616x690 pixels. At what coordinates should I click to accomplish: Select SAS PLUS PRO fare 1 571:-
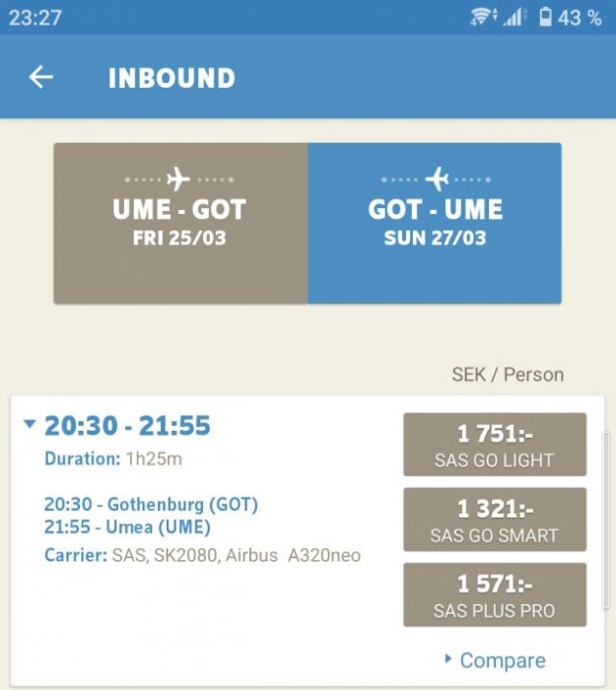(x=494, y=594)
